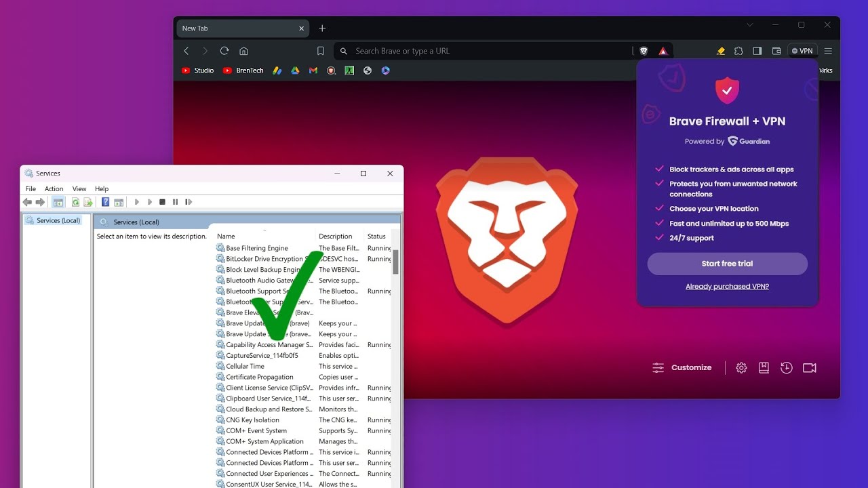Open the Extensions puzzle icon
The width and height of the screenshot is (868, 488).
(739, 51)
